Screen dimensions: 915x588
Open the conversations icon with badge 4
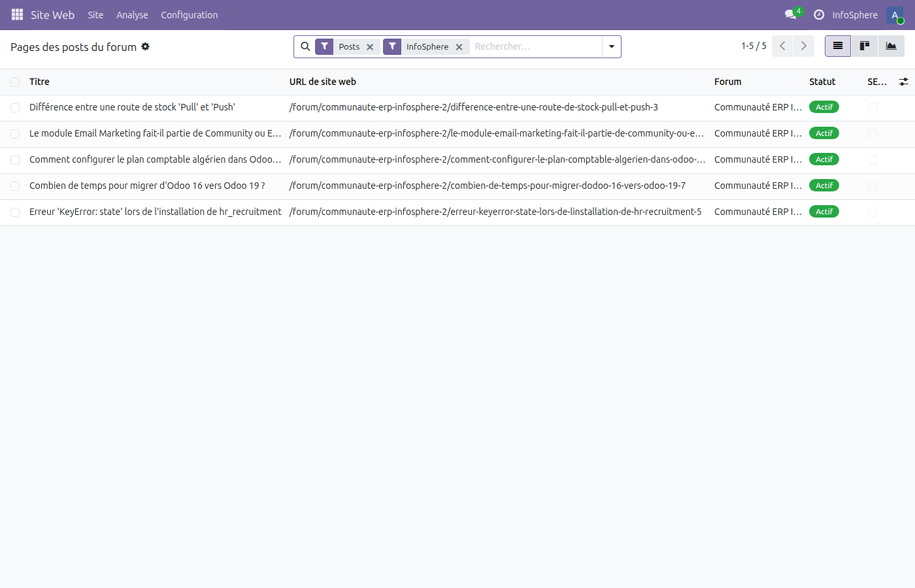[x=790, y=14]
